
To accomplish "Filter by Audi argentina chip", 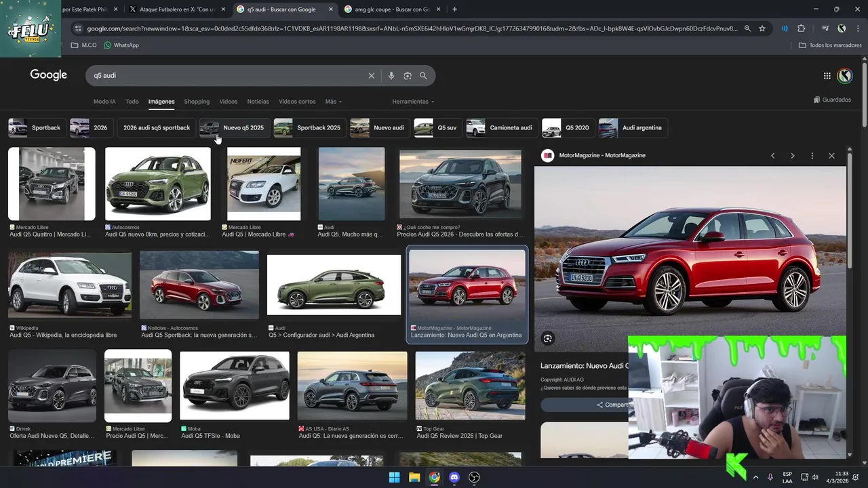I will [633, 127].
